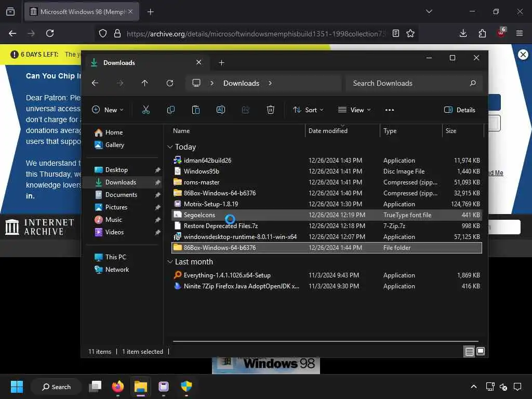Image resolution: width=532 pixels, height=399 pixels.
Task: Open the Windows Start menu
Action: [17, 387]
